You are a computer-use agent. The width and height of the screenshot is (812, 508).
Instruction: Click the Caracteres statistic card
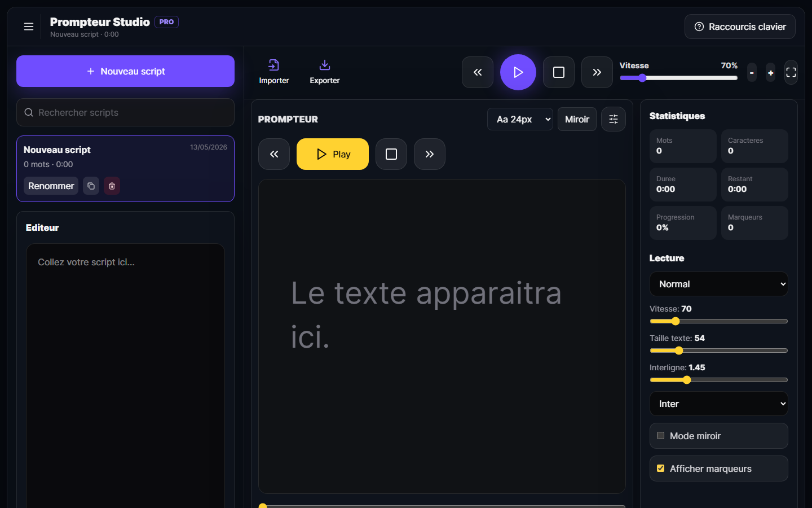pos(754,146)
